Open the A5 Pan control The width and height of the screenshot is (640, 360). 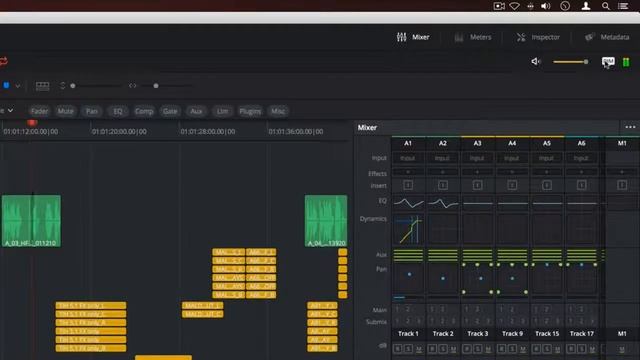pyautogui.click(x=547, y=279)
